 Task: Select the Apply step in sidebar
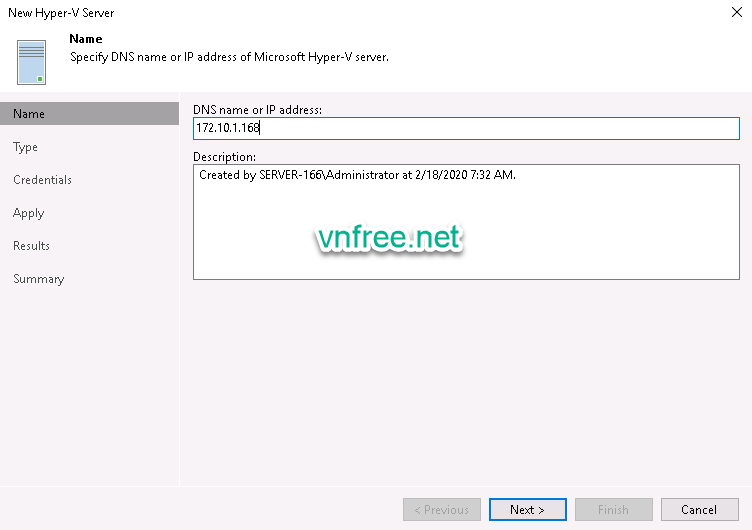coord(29,213)
